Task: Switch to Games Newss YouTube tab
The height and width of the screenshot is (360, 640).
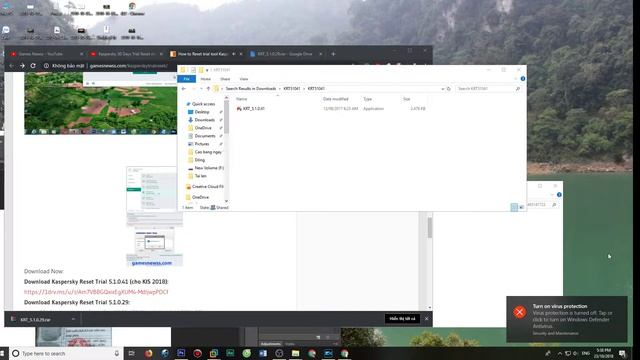Action: pos(47,54)
